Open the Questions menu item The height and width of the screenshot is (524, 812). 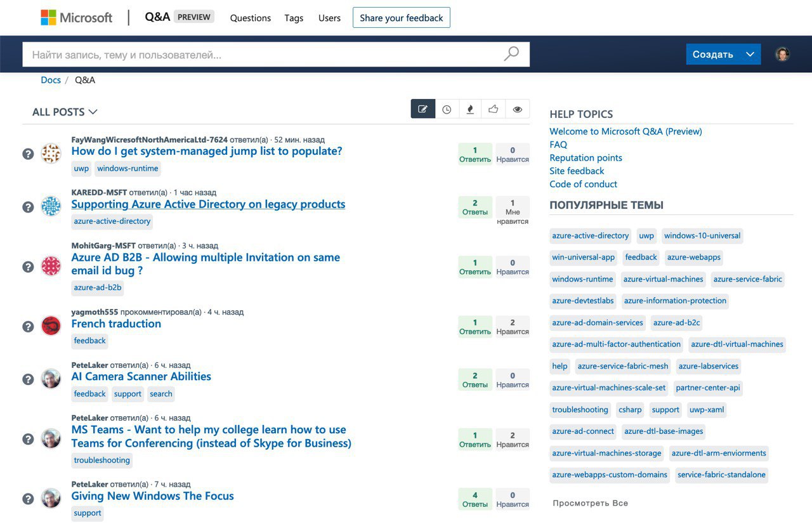coord(251,18)
